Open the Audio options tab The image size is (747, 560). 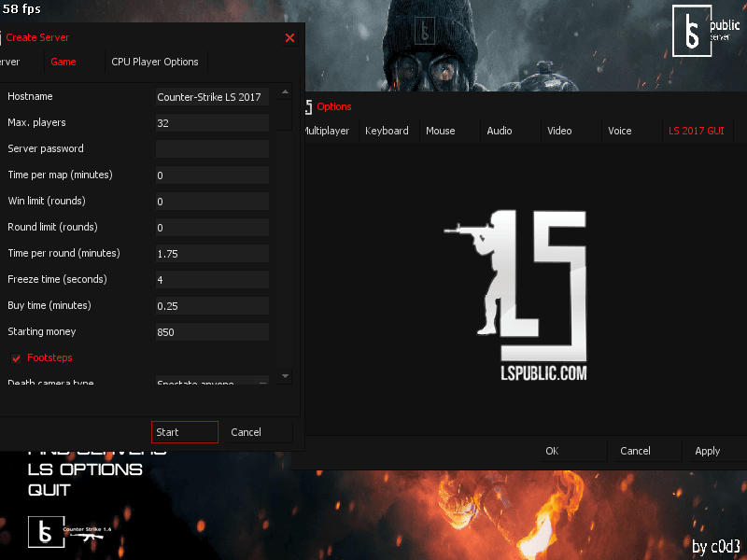pyautogui.click(x=500, y=131)
